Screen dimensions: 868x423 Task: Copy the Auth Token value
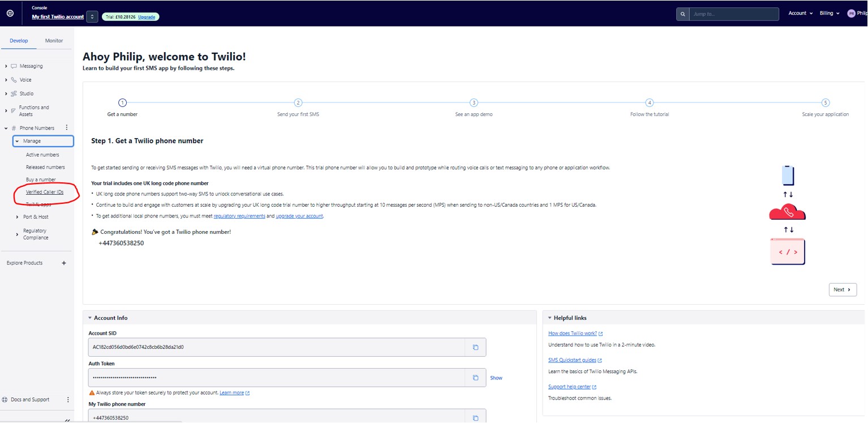click(475, 378)
